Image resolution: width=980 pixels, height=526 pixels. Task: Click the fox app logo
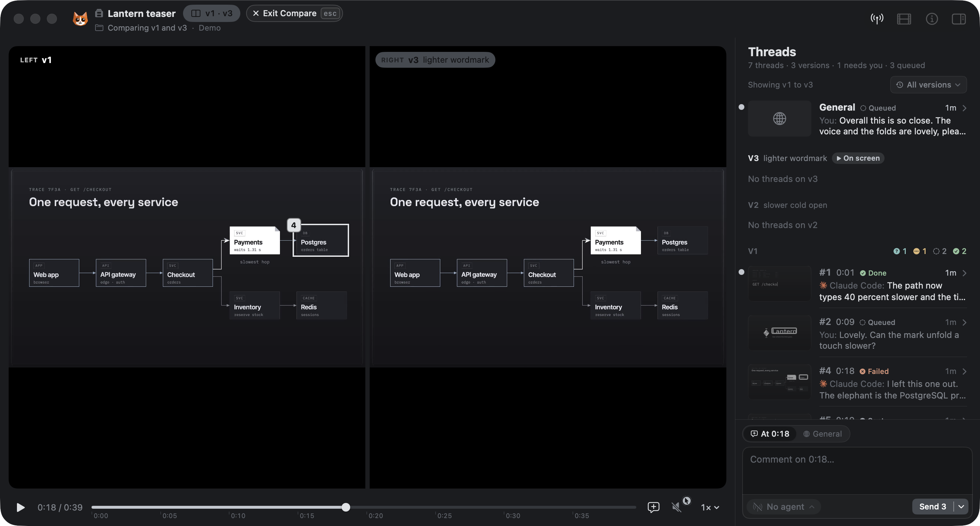[x=80, y=19]
